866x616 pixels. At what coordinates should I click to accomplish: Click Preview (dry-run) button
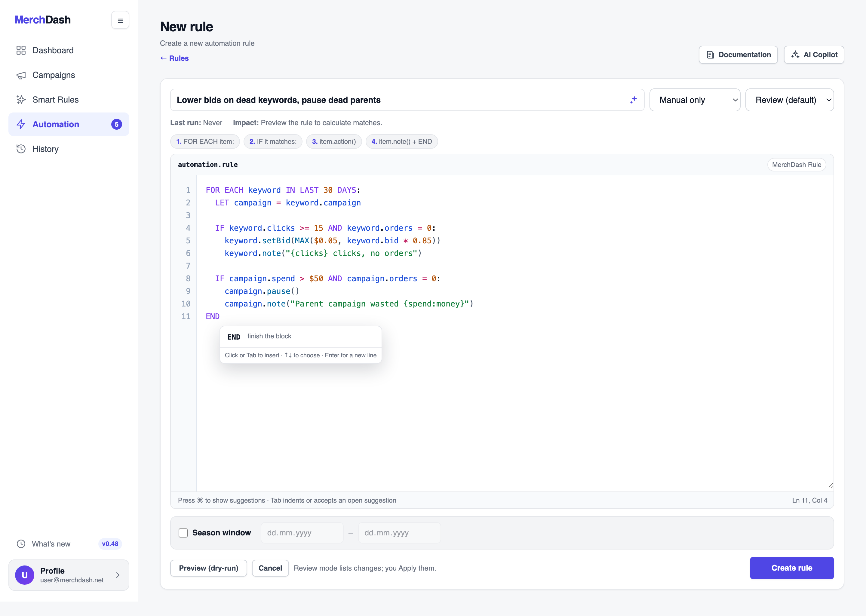pos(209,568)
